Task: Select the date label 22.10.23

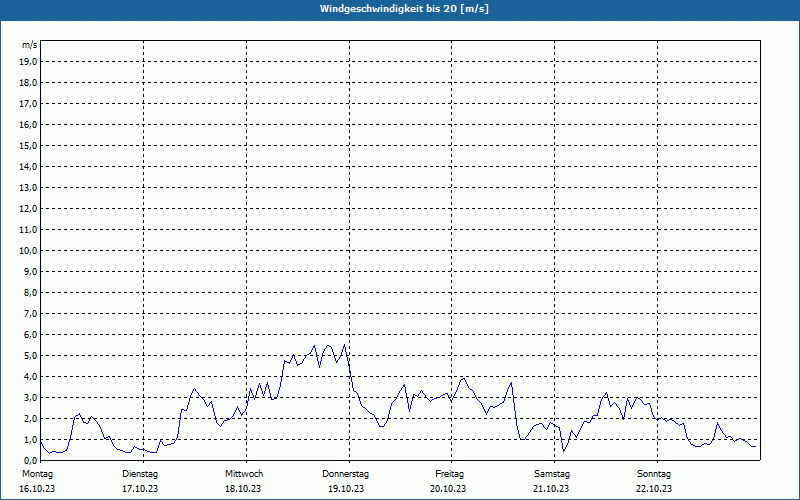Action: click(x=654, y=489)
